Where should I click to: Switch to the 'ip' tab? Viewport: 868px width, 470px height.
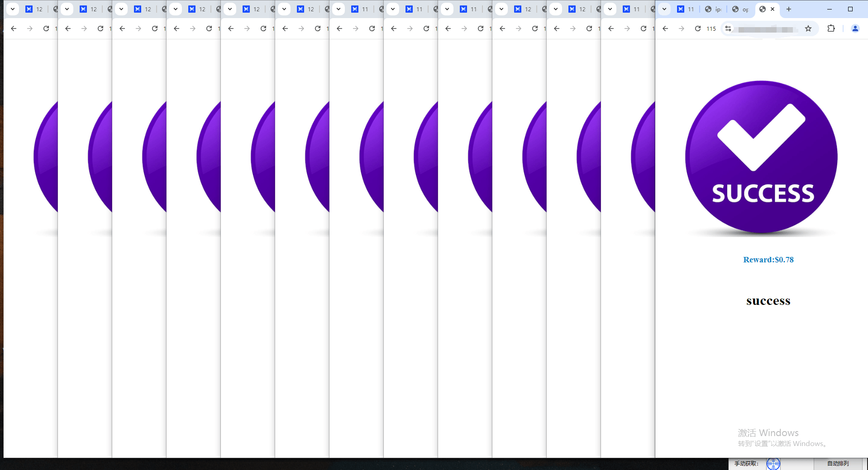click(x=713, y=9)
